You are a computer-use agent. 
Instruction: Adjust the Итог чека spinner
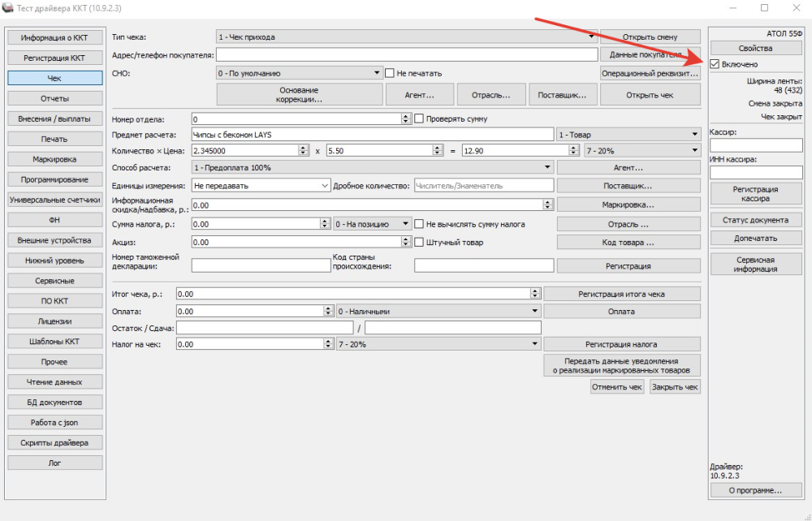point(535,294)
